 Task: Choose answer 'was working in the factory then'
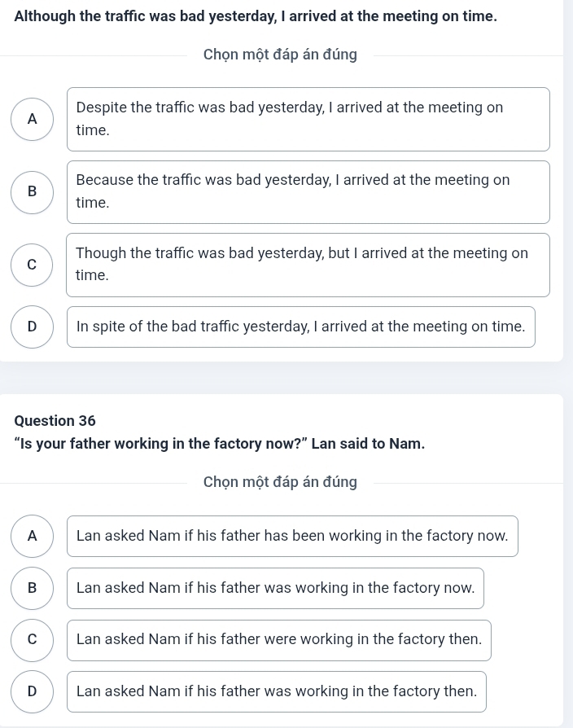(277, 692)
